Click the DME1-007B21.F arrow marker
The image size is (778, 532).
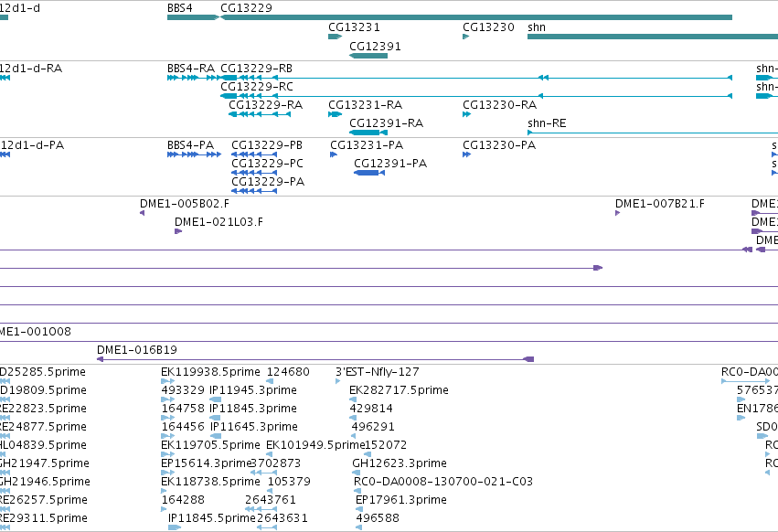click(618, 213)
